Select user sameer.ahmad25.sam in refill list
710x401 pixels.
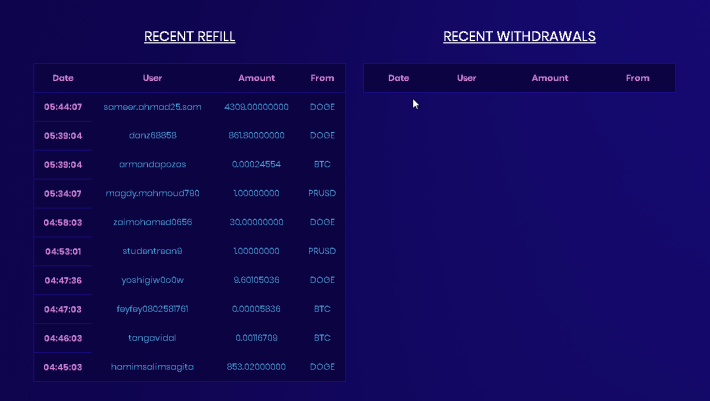coord(152,107)
